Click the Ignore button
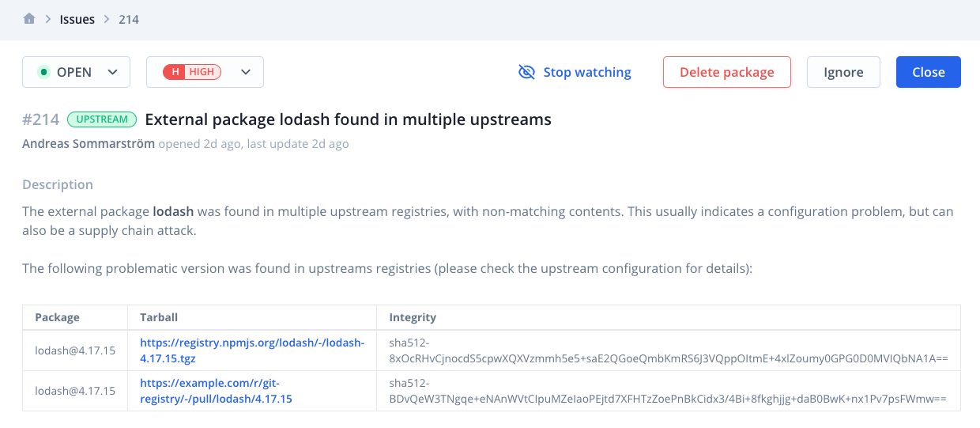This screenshot has width=980, height=428. coord(843,72)
